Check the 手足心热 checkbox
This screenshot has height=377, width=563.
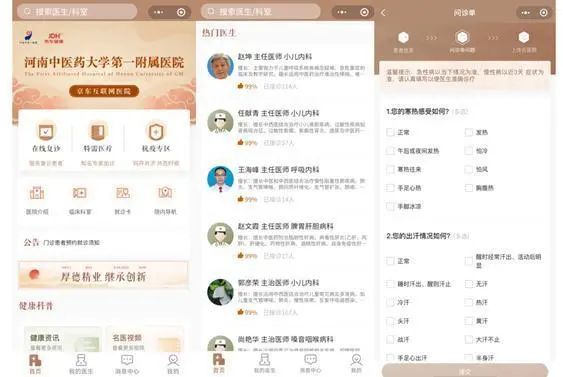click(390, 188)
